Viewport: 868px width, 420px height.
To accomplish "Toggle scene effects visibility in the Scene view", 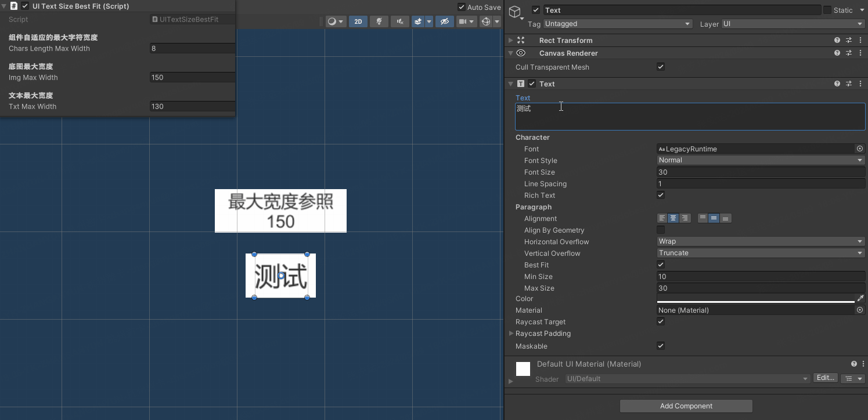I will pyautogui.click(x=418, y=21).
